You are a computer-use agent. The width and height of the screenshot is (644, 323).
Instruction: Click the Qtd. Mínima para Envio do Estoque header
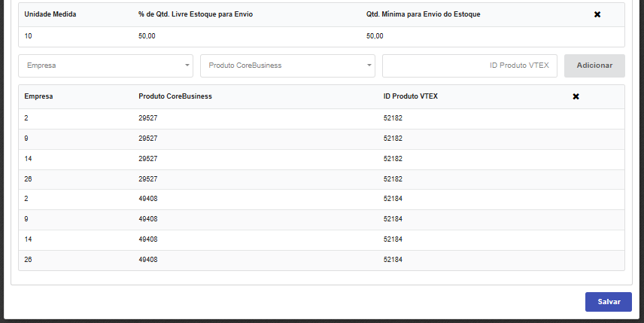tap(428, 14)
